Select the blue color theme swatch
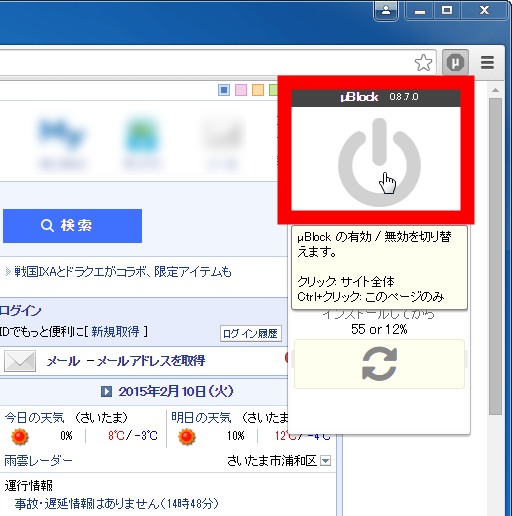 click(x=224, y=90)
